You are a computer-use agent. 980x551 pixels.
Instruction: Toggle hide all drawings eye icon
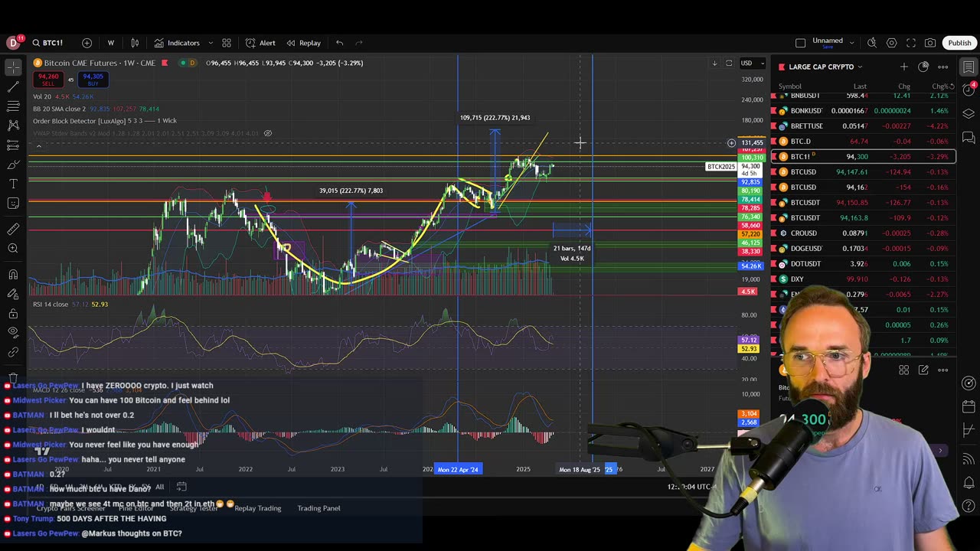point(13,332)
